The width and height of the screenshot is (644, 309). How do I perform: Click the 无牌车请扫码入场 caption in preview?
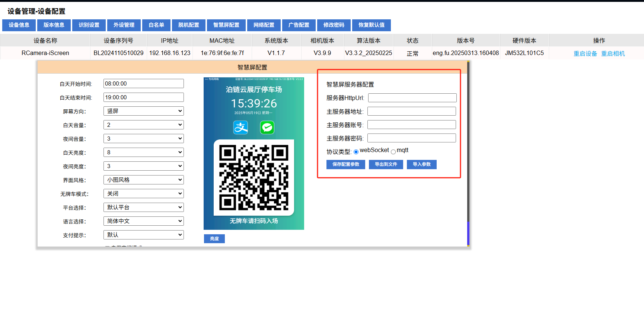[254, 221]
